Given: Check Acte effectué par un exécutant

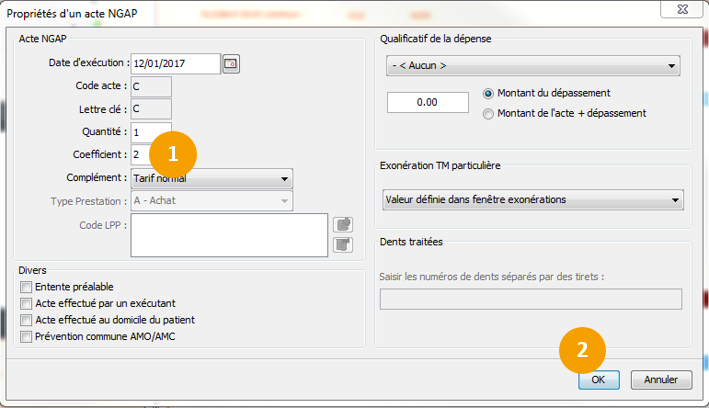Looking at the screenshot, I should coord(26,303).
